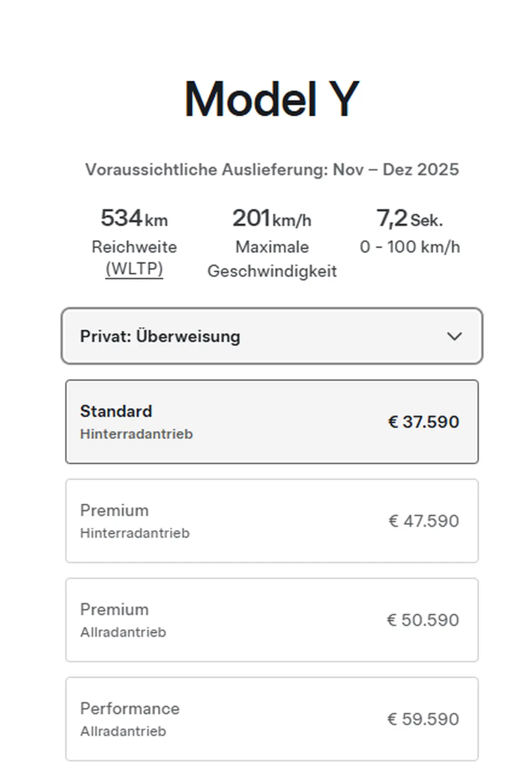Choose the Premium Hinterradantrieb variant
This screenshot has height=771, width=532.
271,521
